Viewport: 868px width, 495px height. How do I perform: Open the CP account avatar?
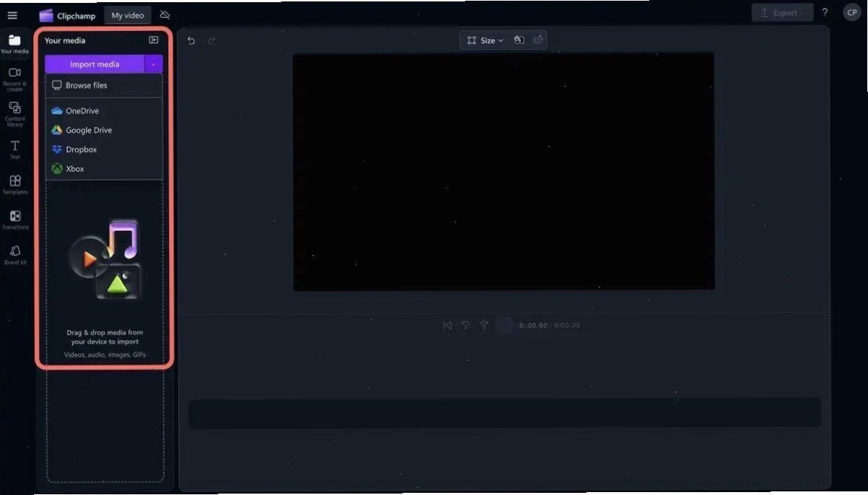pos(852,13)
